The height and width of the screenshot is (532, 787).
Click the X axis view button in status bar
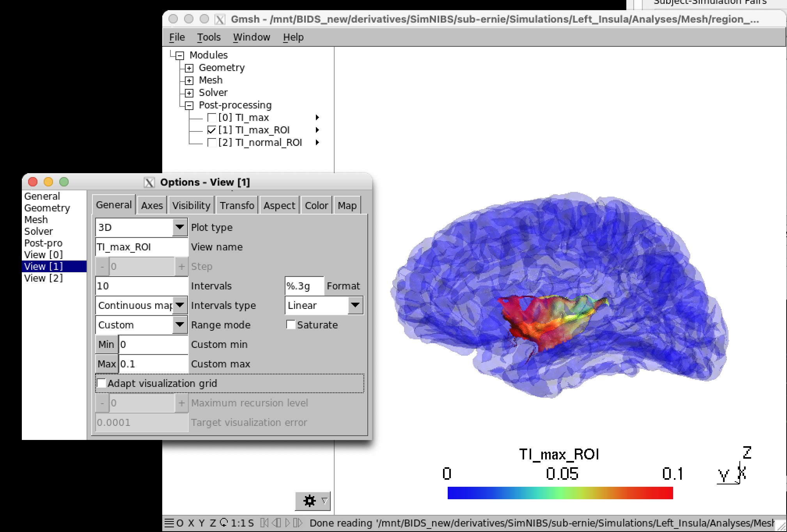pos(191,523)
